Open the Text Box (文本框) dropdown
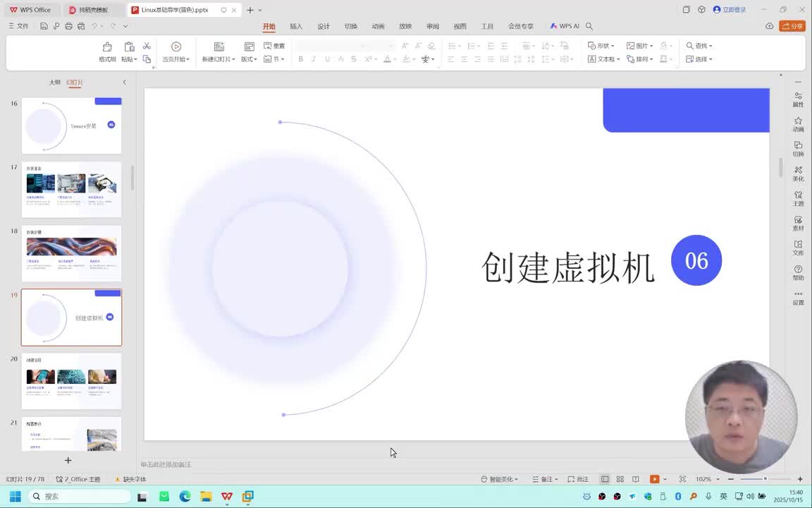This screenshot has width=812, height=508. coord(604,59)
